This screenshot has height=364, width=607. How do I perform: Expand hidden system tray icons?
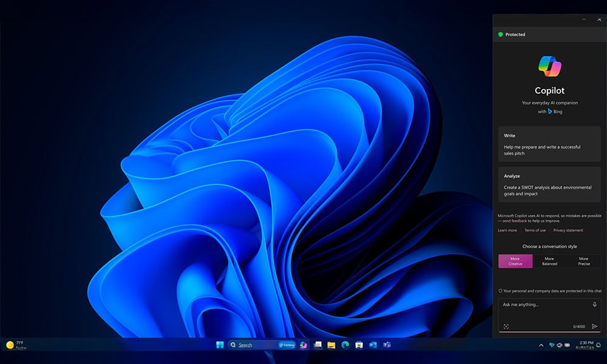541,345
